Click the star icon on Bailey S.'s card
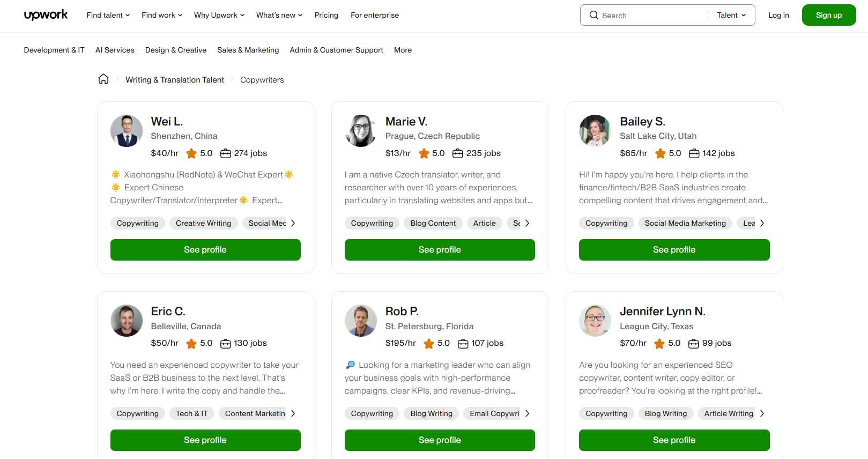 (660, 153)
